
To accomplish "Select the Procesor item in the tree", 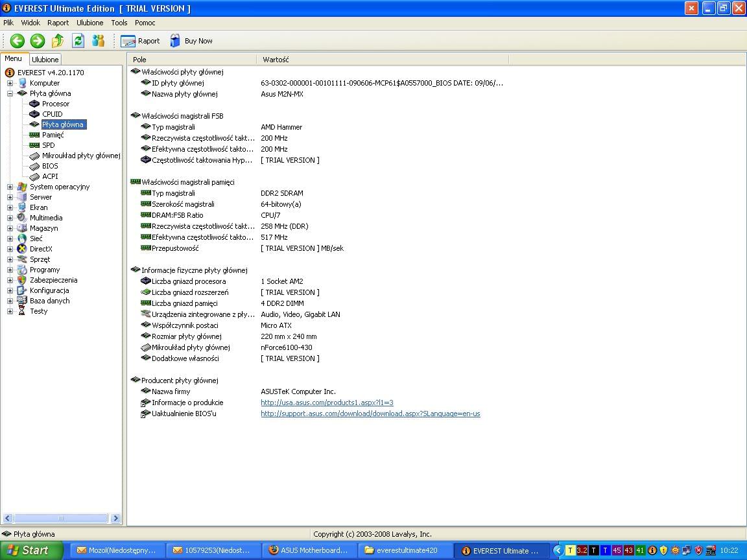I will click(x=56, y=104).
